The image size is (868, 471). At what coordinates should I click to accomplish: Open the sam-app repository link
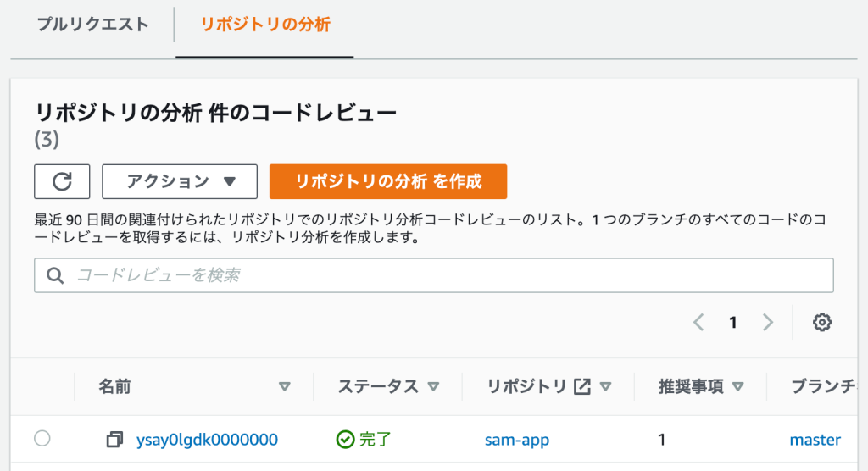(517, 440)
